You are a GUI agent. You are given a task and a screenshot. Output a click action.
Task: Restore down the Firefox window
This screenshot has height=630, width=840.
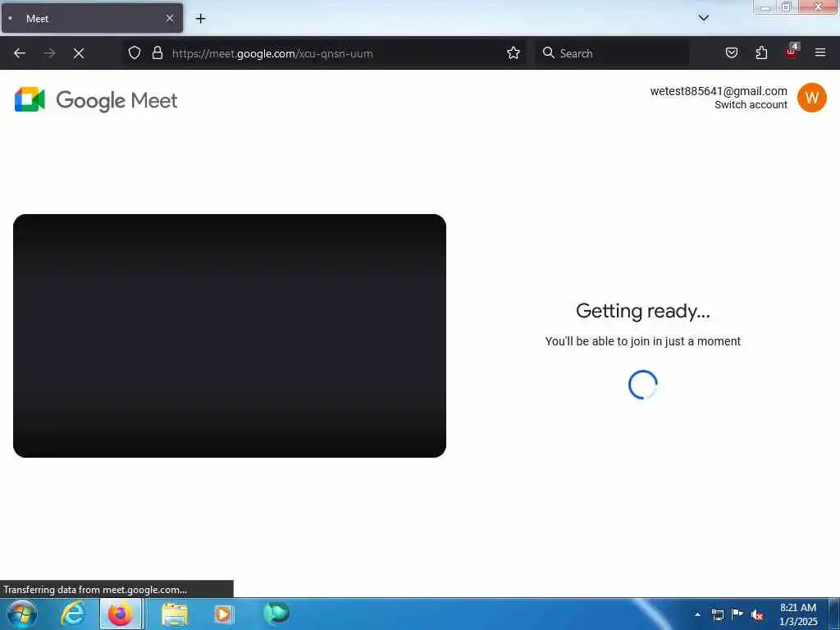pos(787,7)
